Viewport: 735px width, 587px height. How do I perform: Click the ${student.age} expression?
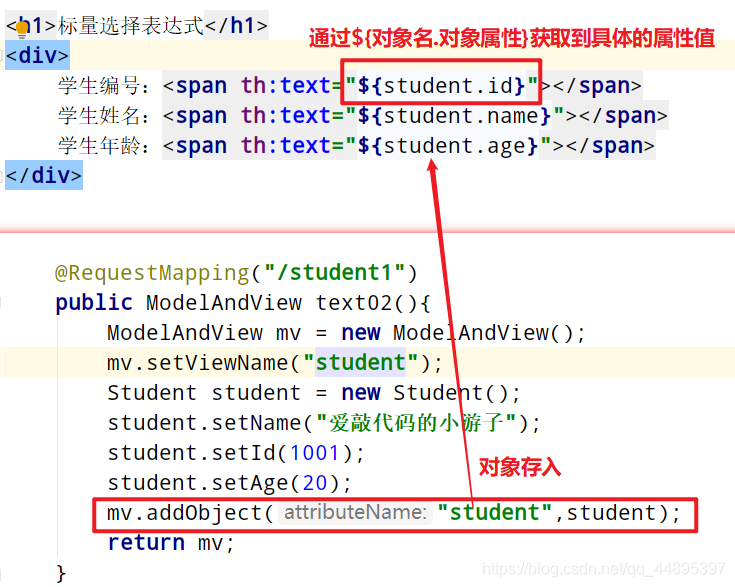pos(447,146)
